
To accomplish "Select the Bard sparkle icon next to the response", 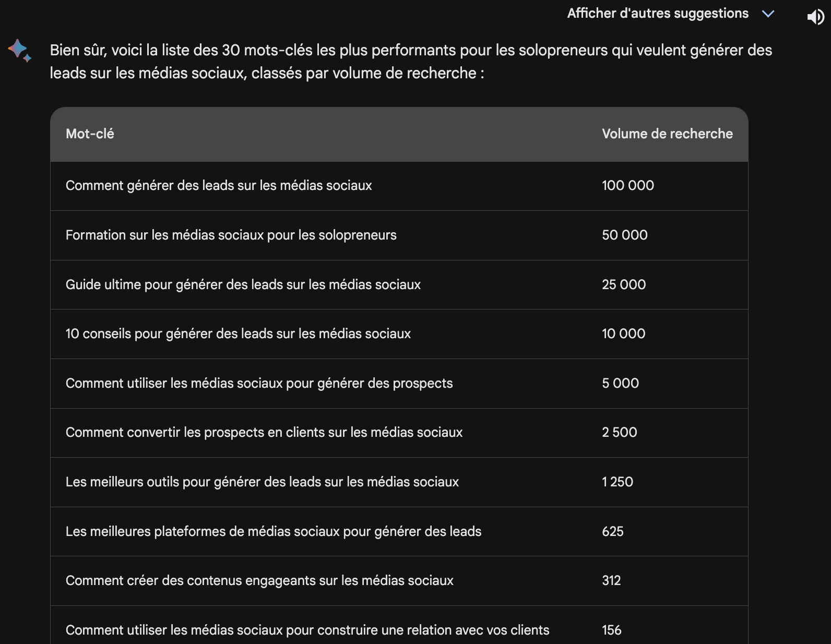I will point(19,51).
